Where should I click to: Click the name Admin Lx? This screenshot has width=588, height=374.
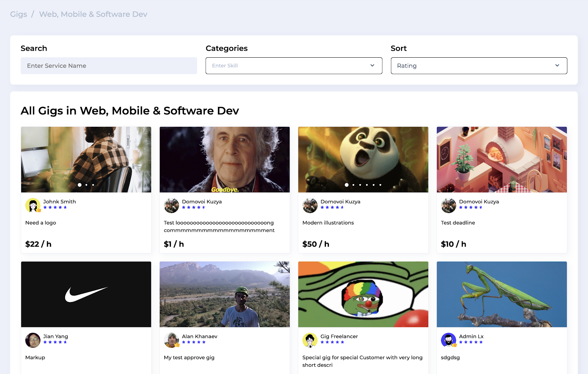pos(471,337)
